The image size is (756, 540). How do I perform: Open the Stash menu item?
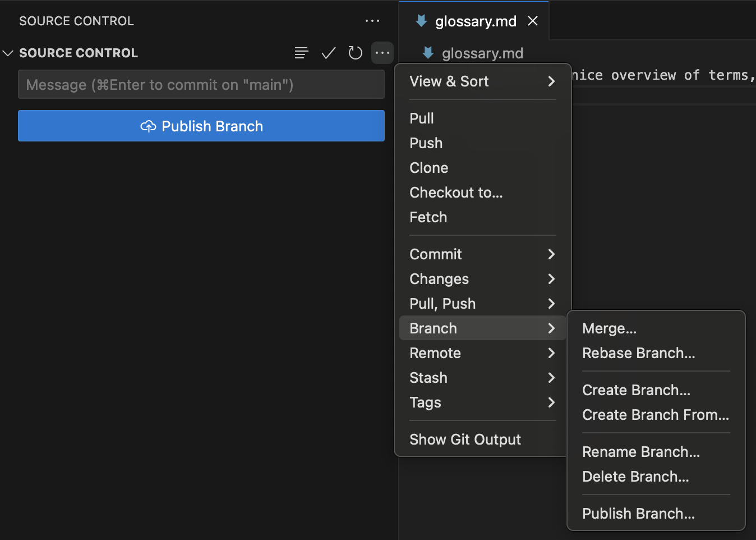point(482,378)
